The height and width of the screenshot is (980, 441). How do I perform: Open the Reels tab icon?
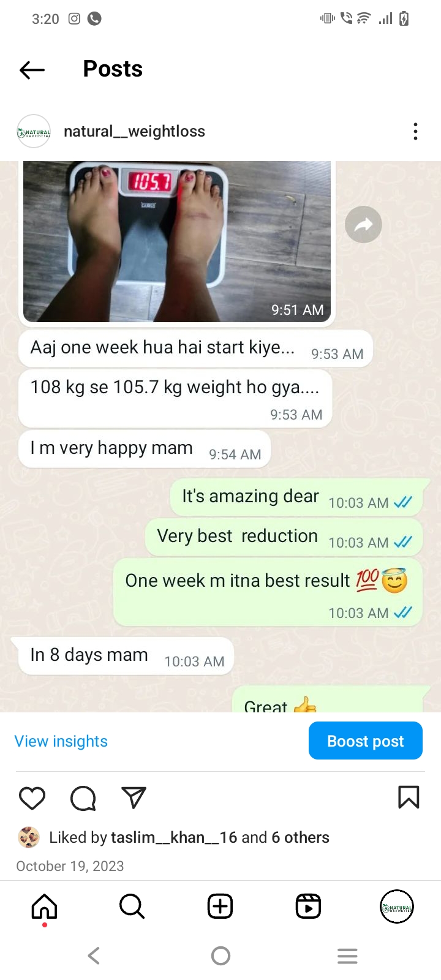308,907
